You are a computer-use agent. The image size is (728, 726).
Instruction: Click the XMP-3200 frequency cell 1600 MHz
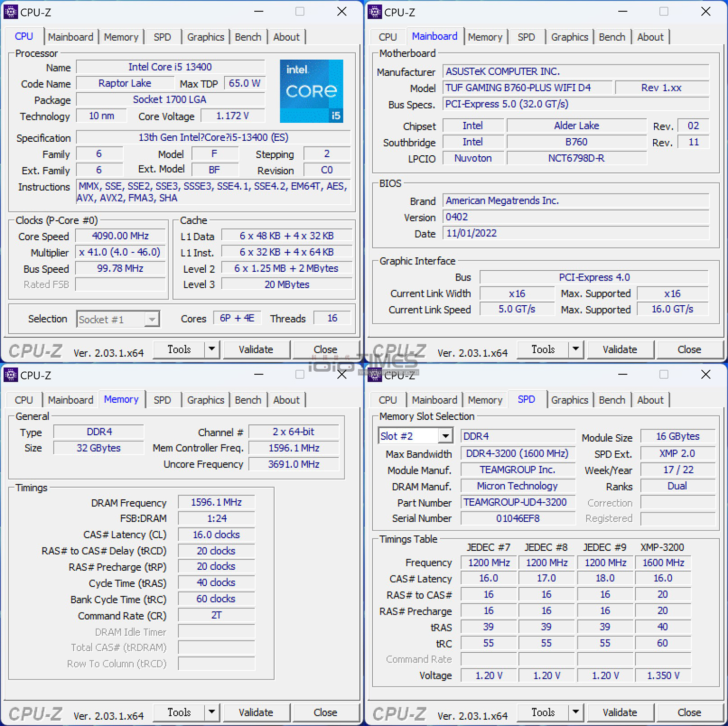point(663,563)
